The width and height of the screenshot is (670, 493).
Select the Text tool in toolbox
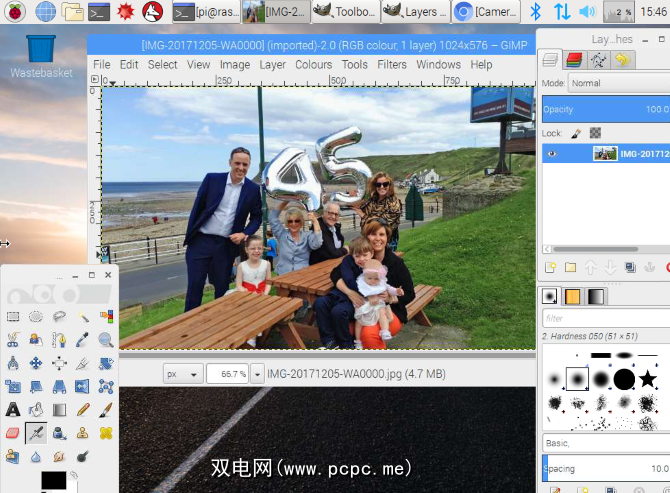pyautogui.click(x=13, y=409)
